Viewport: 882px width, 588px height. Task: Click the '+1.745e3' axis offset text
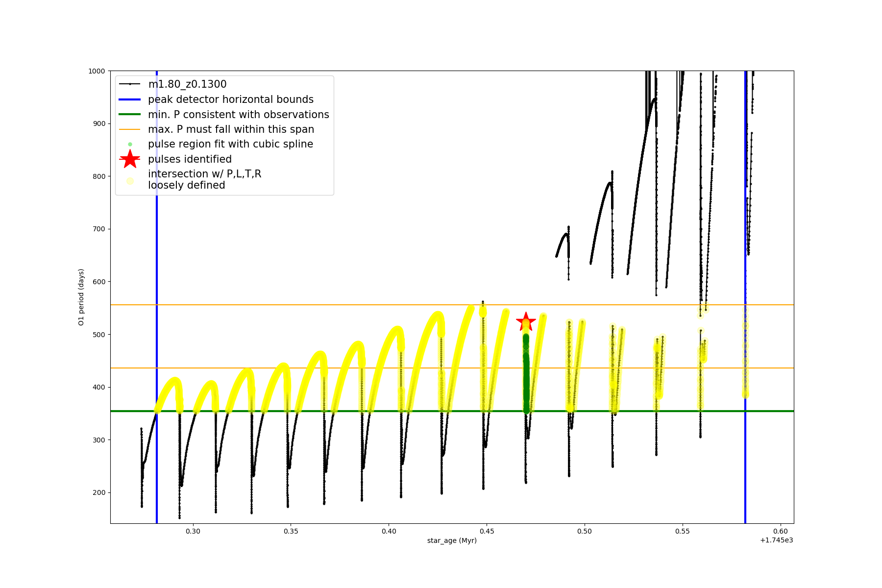point(776,540)
